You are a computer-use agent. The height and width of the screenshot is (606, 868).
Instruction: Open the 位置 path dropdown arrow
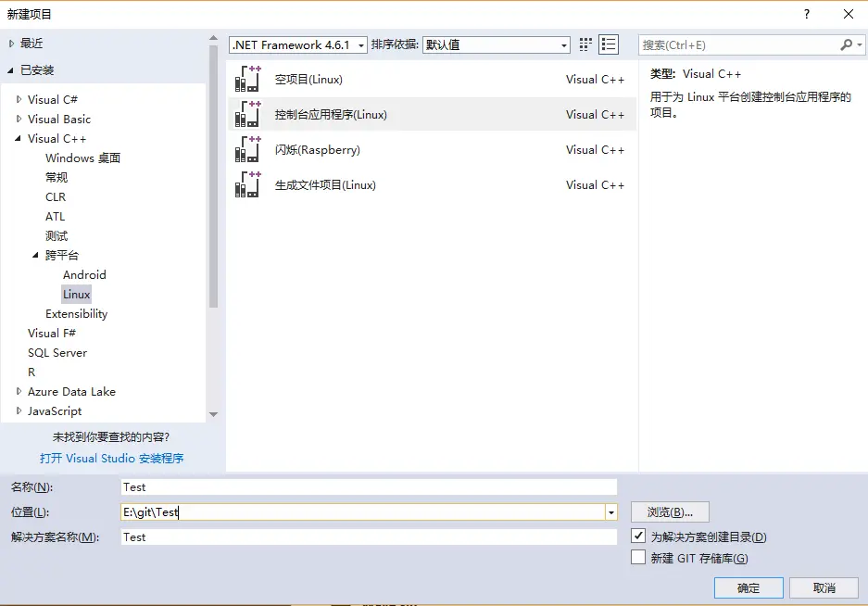(x=611, y=512)
